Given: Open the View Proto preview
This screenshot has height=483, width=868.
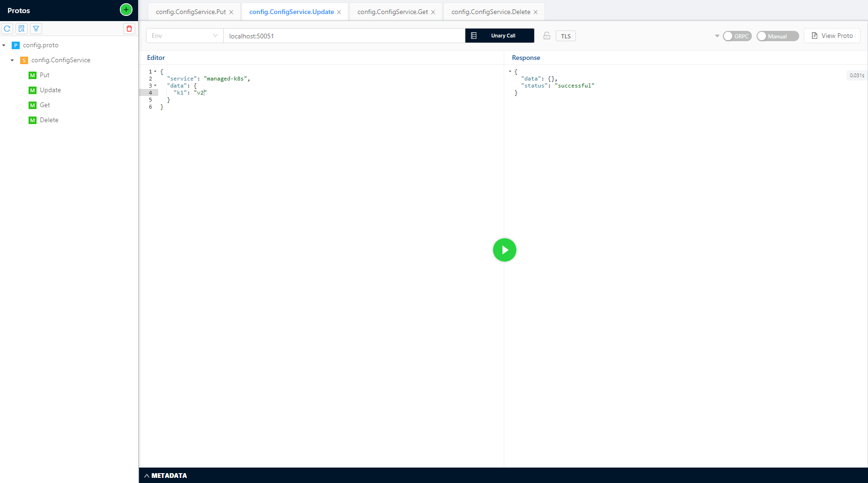Looking at the screenshot, I should [832, 36].
